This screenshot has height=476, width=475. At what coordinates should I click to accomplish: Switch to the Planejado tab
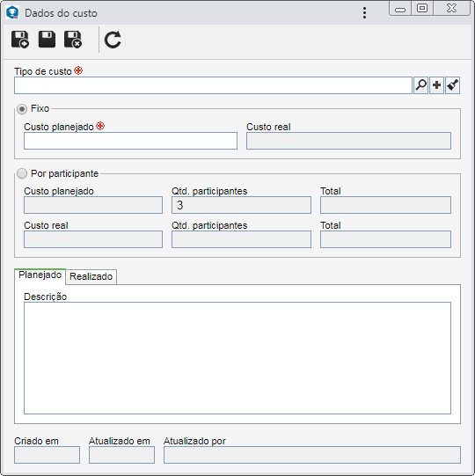(40, 276)
